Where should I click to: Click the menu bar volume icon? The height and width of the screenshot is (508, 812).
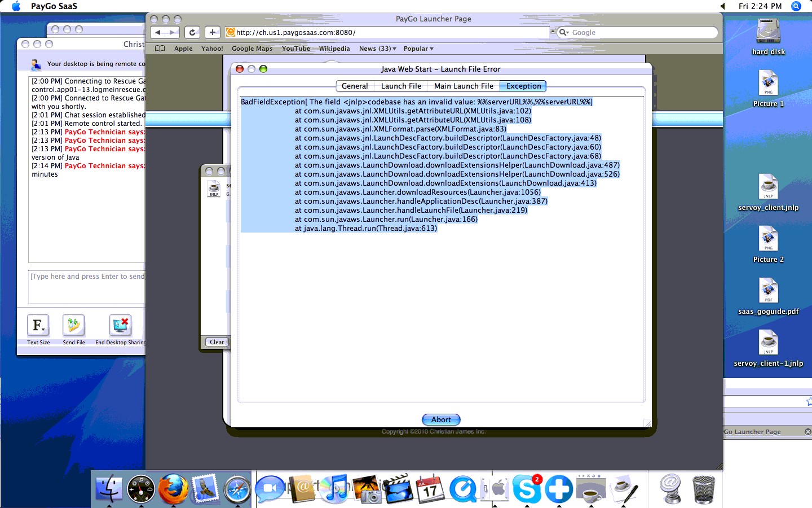pyautogui.click(x=723, y=6)
